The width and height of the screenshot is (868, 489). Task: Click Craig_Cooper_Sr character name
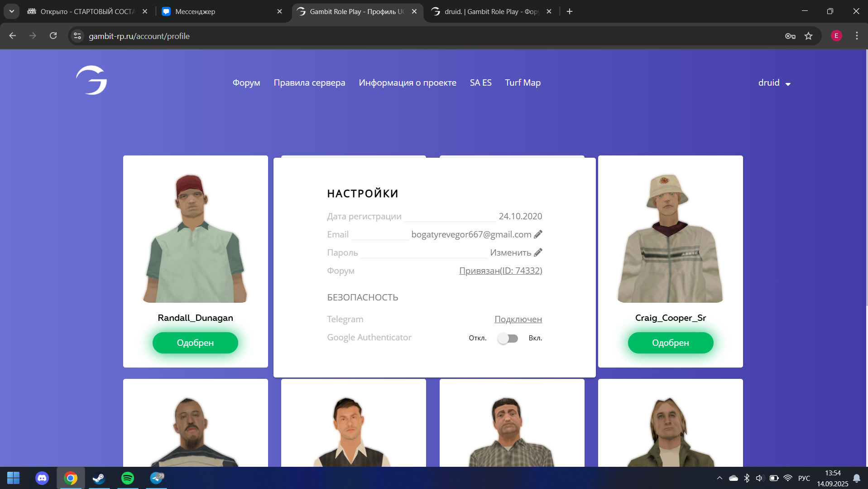click(x=670, y=318)
